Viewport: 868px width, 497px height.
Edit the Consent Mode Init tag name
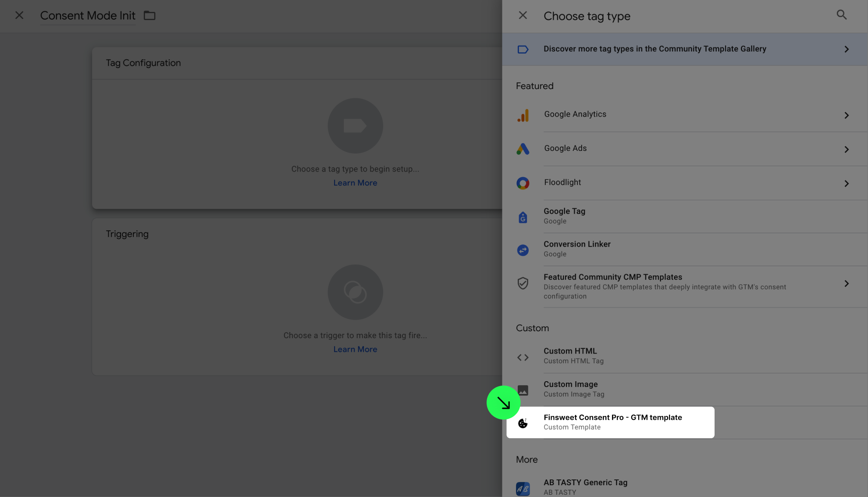tap(88, 16)
